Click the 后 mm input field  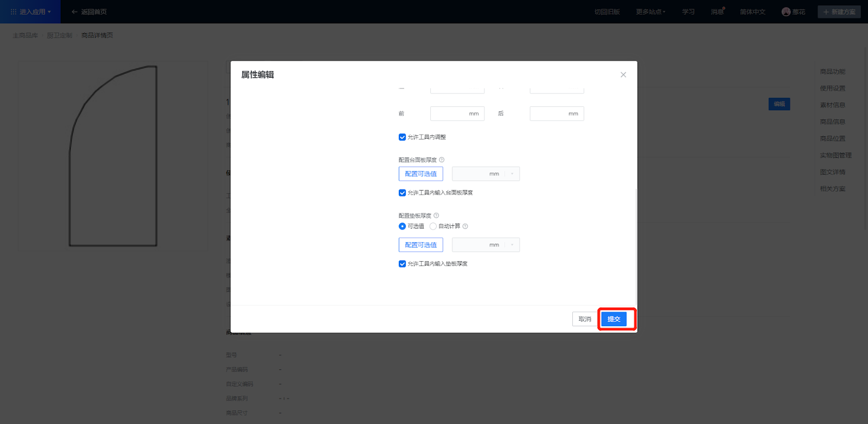(x=557, y=113)
